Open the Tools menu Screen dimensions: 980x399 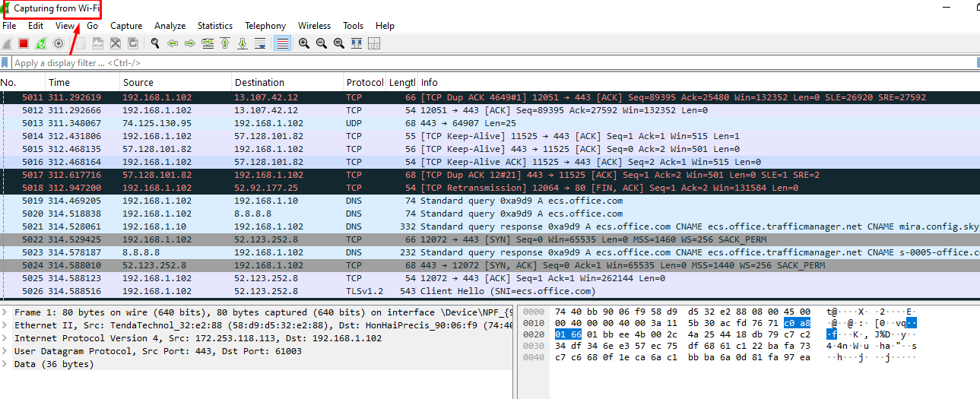coord(353,26)
